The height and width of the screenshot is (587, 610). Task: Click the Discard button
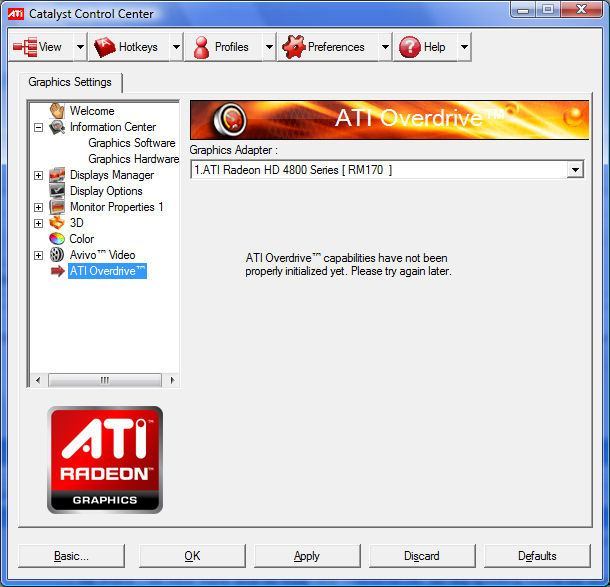[x=422, y=556]
